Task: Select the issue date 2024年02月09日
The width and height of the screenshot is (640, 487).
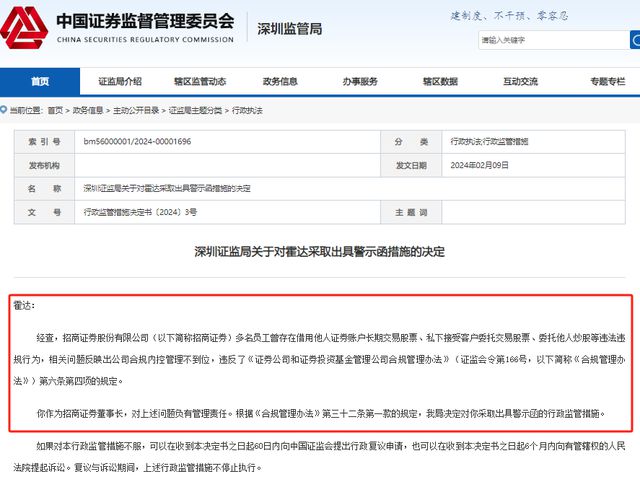Action: point(480,165)
